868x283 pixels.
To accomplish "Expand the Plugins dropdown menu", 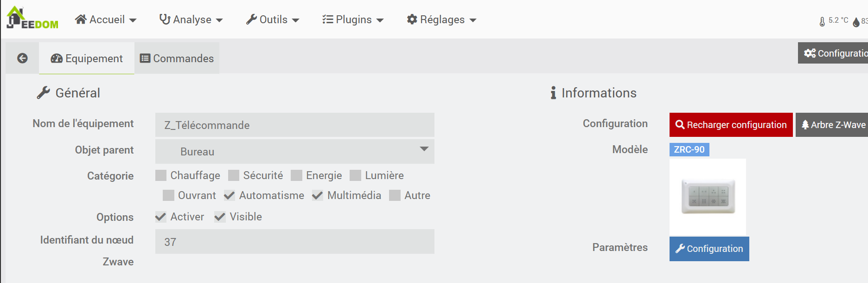I will pyautogui.click(x=353, y=19).
